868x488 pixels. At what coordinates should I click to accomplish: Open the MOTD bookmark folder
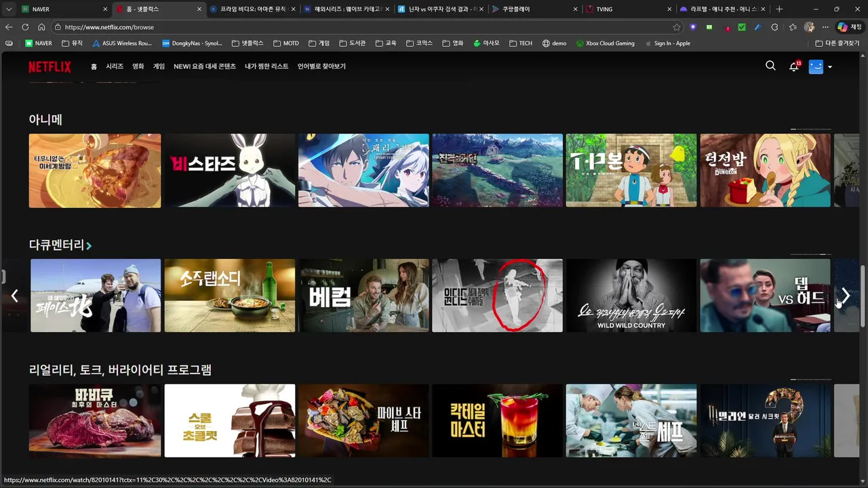pyautogui.click(x=286, y=43)
